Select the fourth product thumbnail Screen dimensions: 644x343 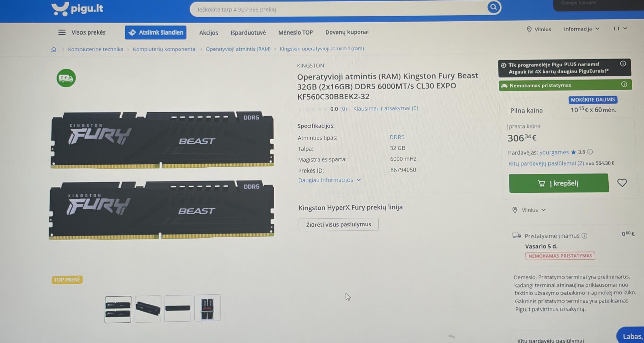pos(207,308)
